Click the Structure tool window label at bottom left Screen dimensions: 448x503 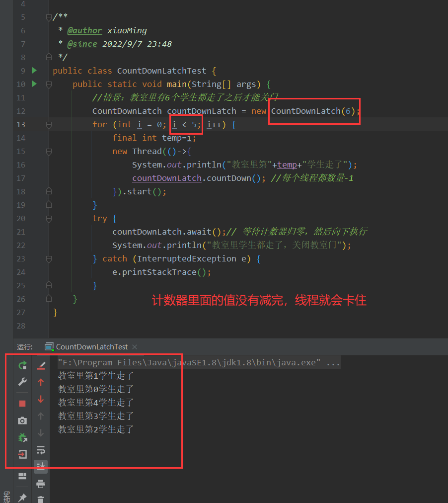[x=6, y=497]
